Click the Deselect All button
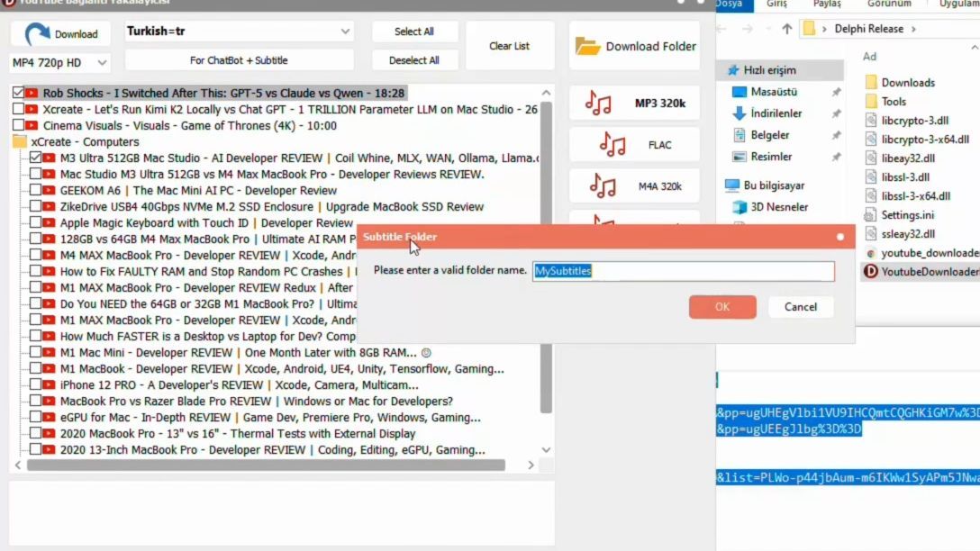Viewport: 980px width, 551px height. click(x=414, y=60)
